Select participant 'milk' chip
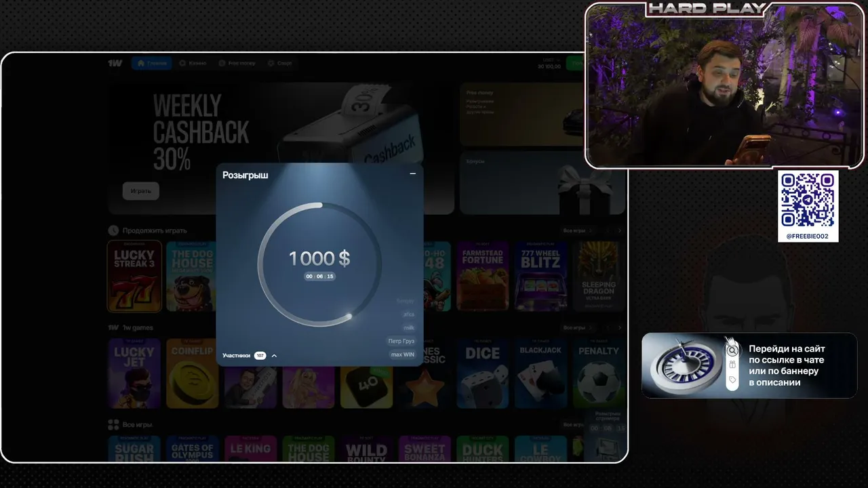Screen dimensions: 868x488 coord(408,327)
